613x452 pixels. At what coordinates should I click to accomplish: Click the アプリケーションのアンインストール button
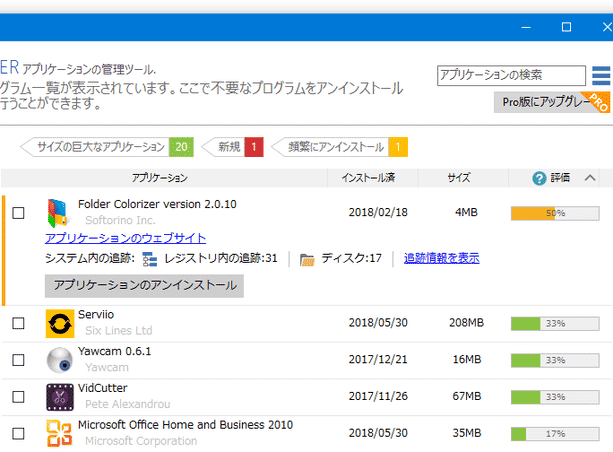(144, 286)
